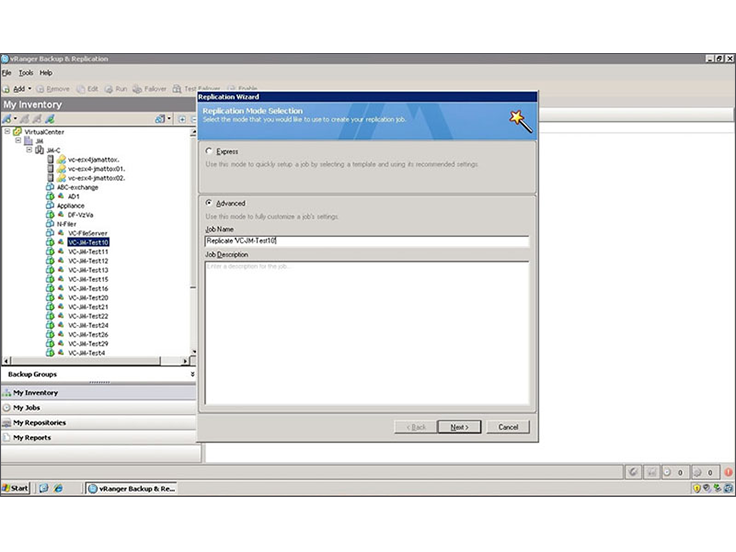Click the Back button in the wizard

[x=416, y=427]
